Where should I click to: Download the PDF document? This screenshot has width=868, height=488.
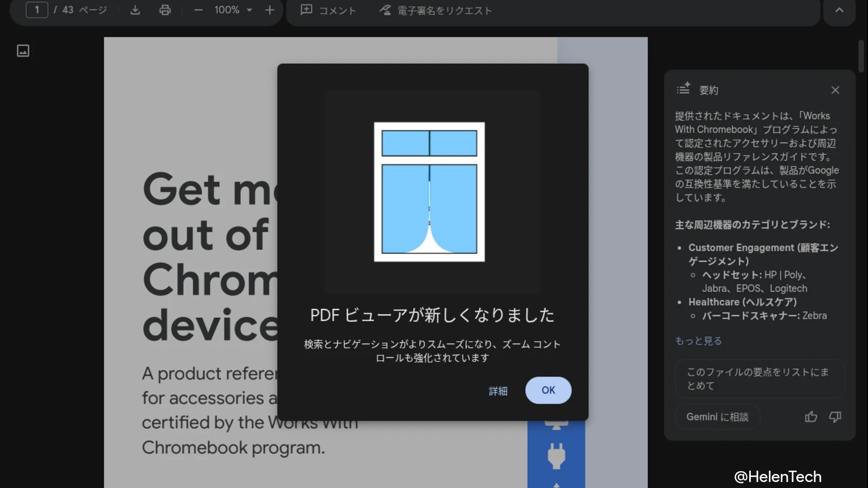coord(135,10)
